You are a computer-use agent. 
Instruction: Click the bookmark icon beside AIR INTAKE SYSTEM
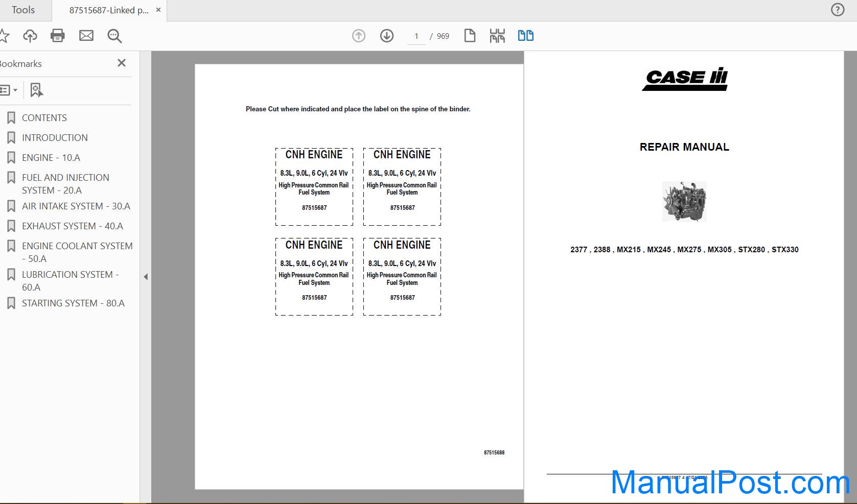point(11,206)
